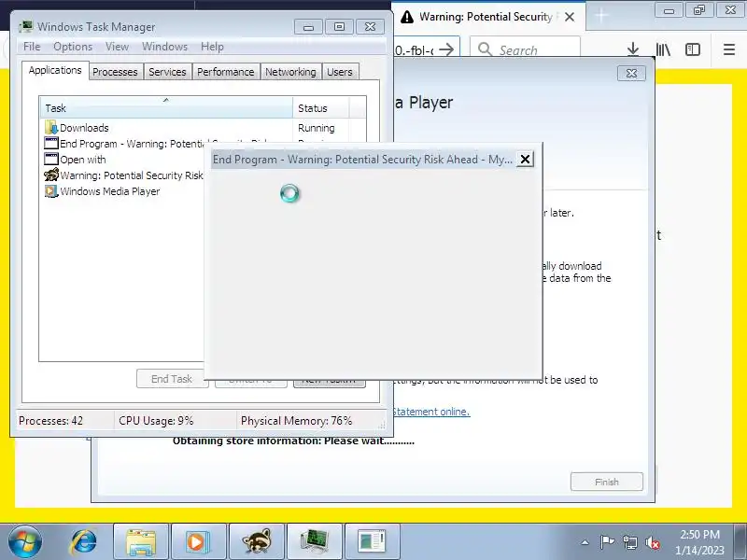747x560 pixels.
Task: Open Action Center flag tray icon
Action: click(607, 542)
